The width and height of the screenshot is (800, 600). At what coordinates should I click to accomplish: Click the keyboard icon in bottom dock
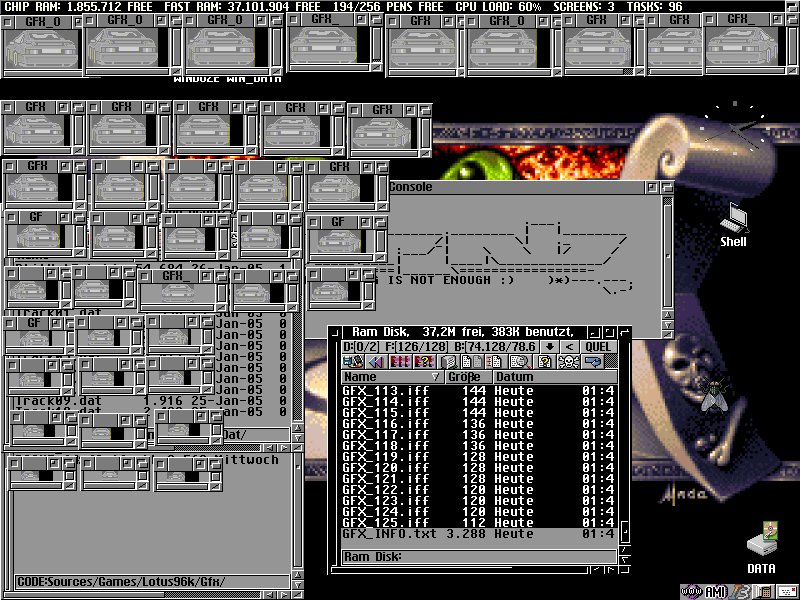[x=787, y=591]
